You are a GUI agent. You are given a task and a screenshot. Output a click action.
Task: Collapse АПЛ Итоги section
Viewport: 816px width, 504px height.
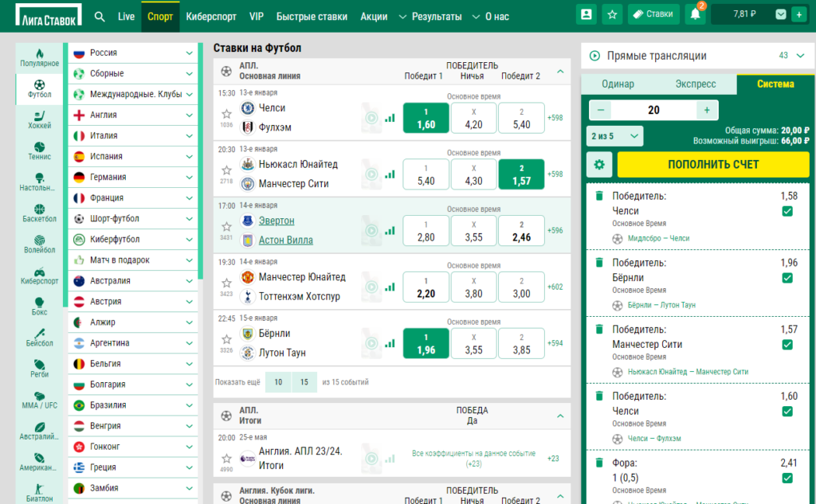point(560,416)
